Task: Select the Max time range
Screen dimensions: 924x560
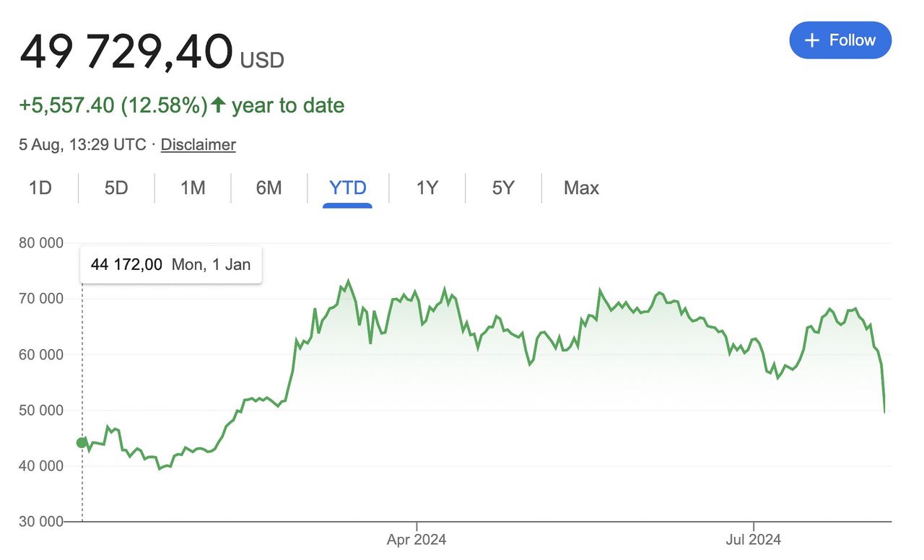Action: tap(581, 188)
